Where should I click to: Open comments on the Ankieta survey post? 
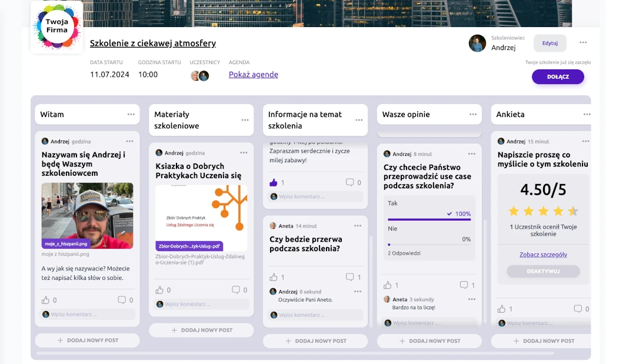[x=578, y=309]
